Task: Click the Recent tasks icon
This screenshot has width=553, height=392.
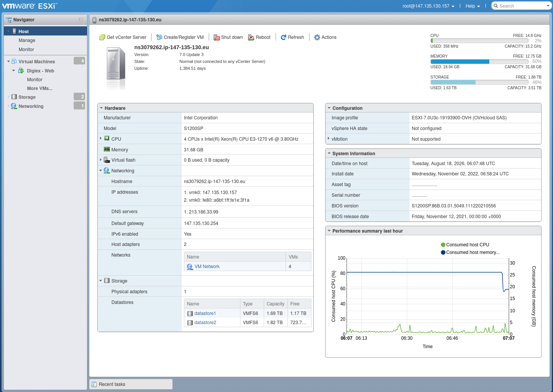Action: coord(94,384)
